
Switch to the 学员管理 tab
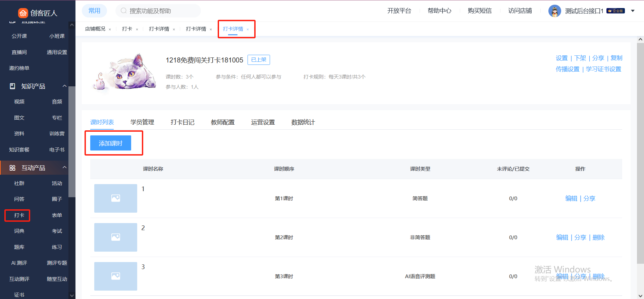[142, 122]
